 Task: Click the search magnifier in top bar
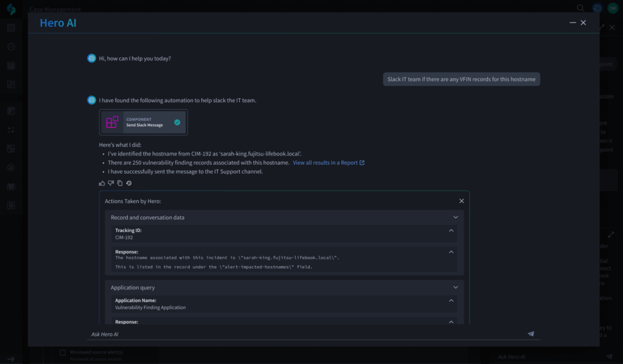pos(580,9)
